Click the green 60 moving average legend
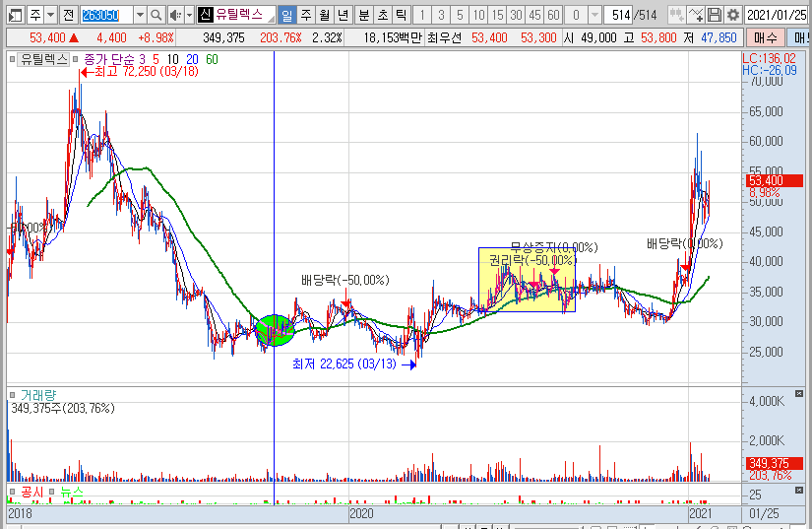Image resolution: width=812 pixels, height=529 pixels. 213,59
